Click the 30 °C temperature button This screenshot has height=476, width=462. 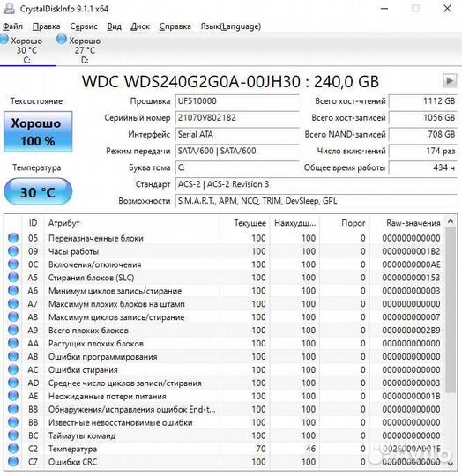[38, 192]
